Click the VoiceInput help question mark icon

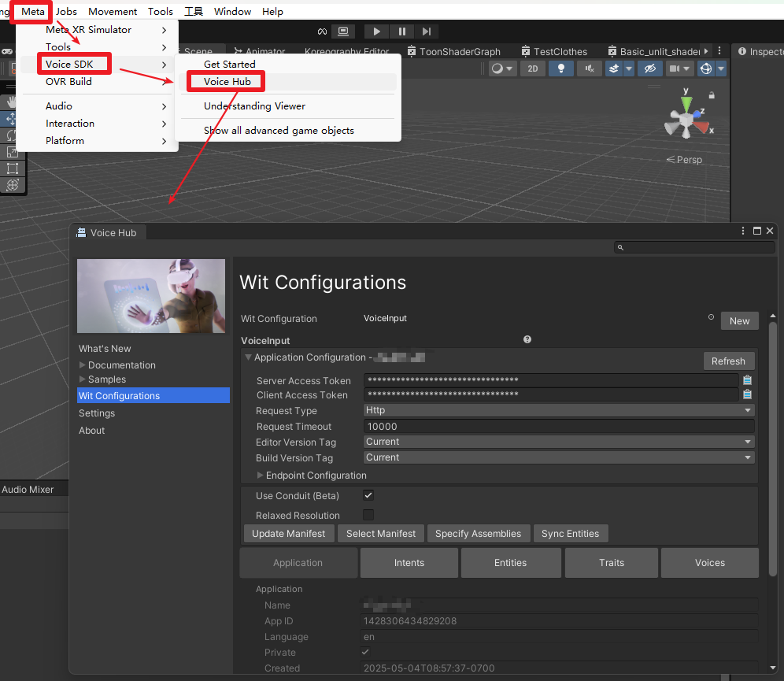[527, 339]
